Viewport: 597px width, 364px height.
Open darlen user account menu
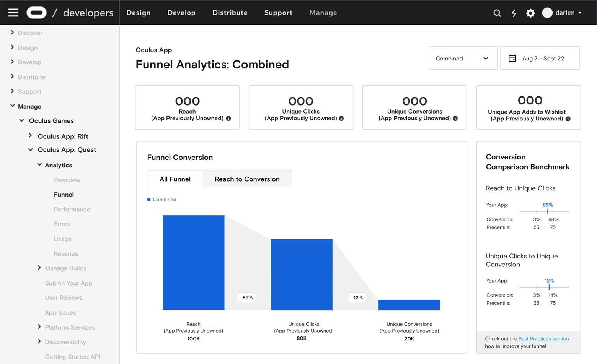(563, 13)
